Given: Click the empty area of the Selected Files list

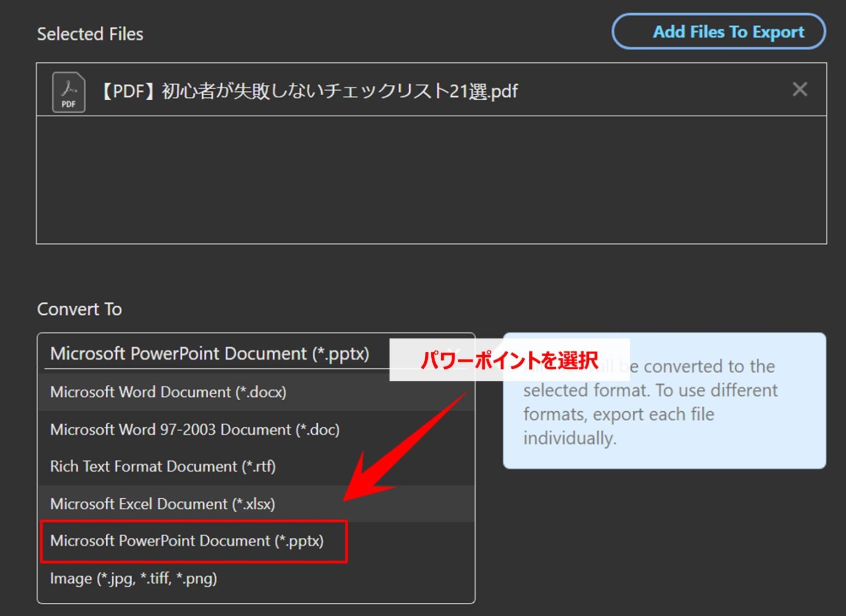Looking at the screenshot, I should point(431,179).
